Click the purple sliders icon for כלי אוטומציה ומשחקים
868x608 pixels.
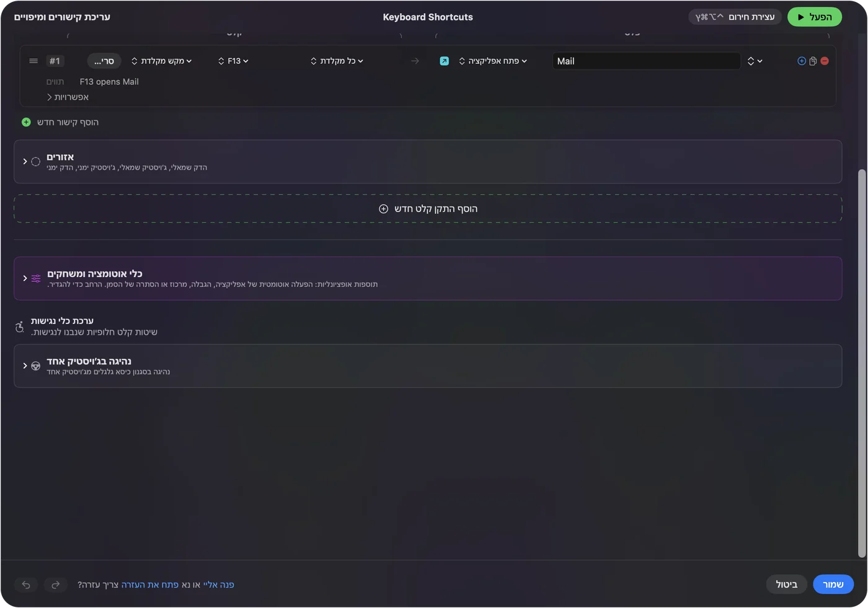coord(36,278)
